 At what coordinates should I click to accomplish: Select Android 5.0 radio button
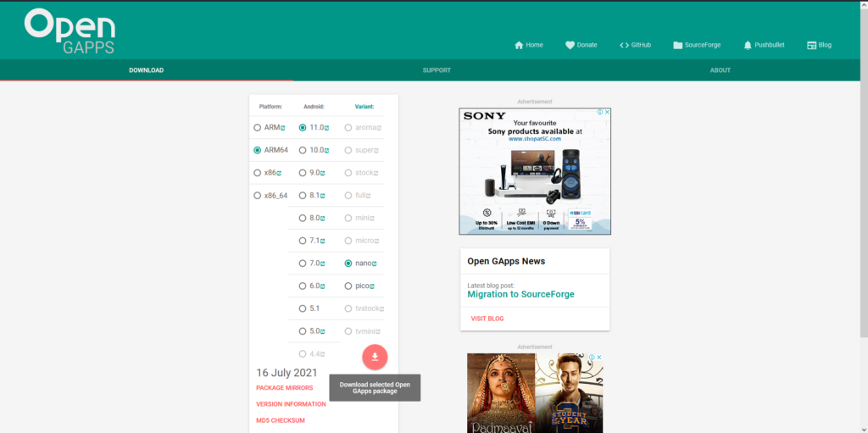tap(303, 331)
